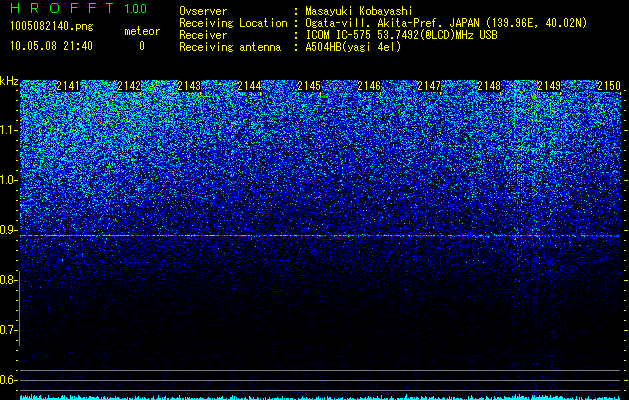Click the cyan signal level strip at bottom
This screenshot has height=400, width=629.
(x=320, y=397)
